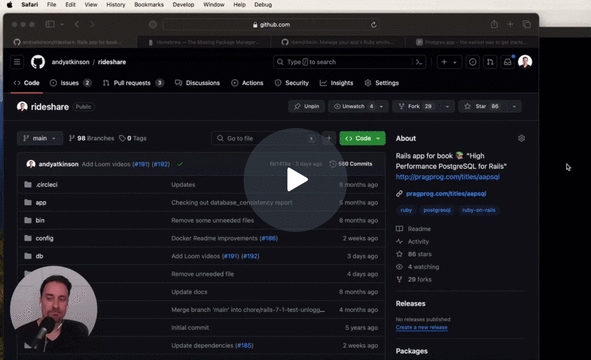Click the Safari address bar
This screenshot has width=591, height=360.
pos(272,25)
